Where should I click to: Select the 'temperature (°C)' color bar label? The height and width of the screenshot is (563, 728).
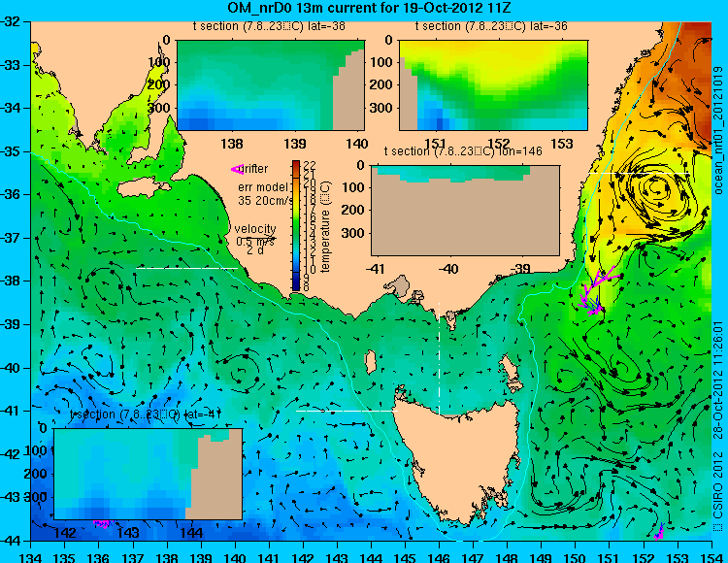click(324, 226)
